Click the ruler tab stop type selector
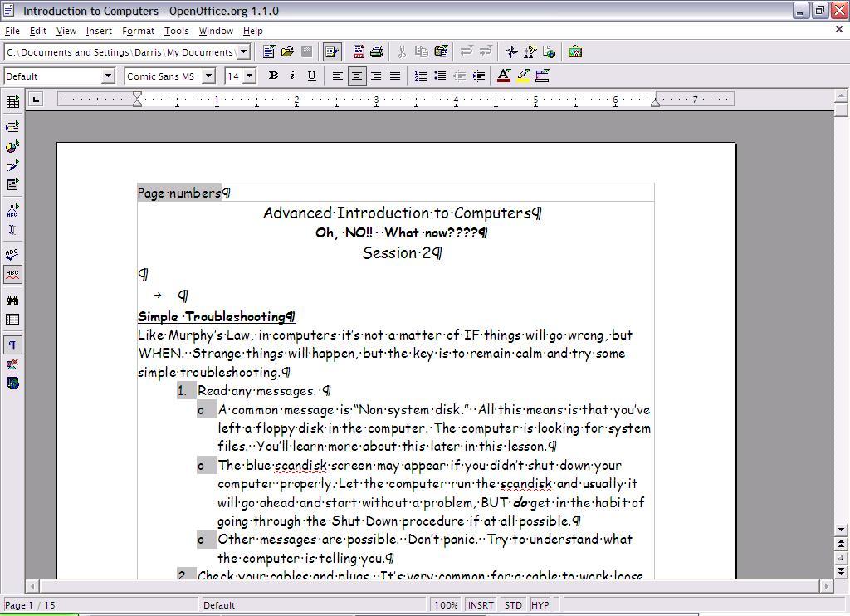850x616 pixels. coord(36,100)
